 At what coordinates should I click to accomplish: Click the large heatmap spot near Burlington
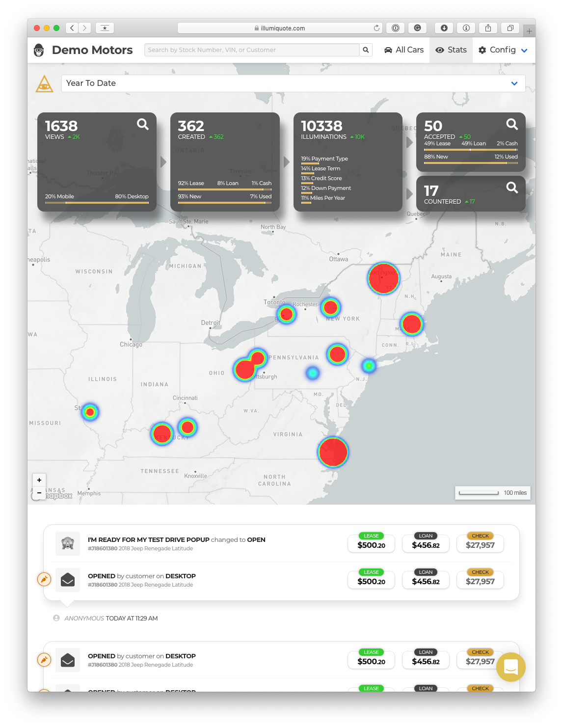pyautogui.click(x=383, y=278)
